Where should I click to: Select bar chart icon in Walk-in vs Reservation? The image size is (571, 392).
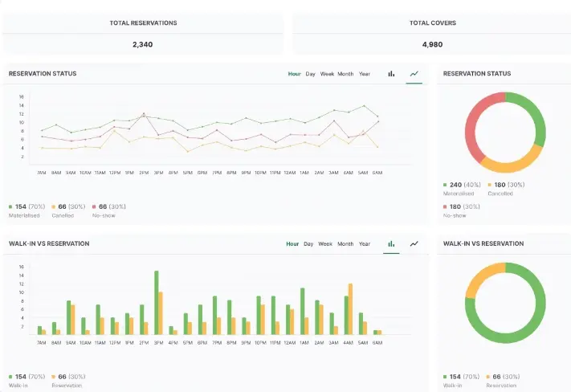click(391, 243)
